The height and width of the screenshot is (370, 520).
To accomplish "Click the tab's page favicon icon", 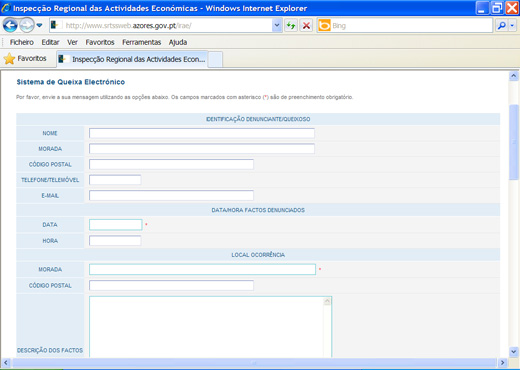I will [63, 59].
